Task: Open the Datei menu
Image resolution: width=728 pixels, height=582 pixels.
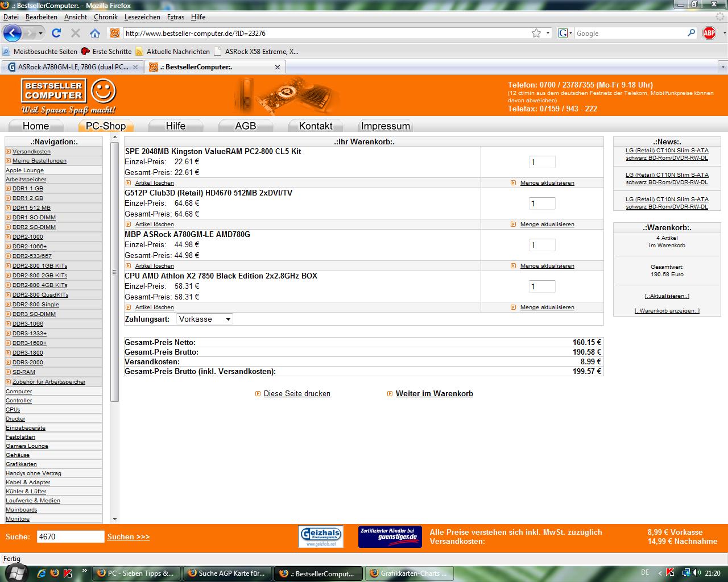Action: point(11,17)
